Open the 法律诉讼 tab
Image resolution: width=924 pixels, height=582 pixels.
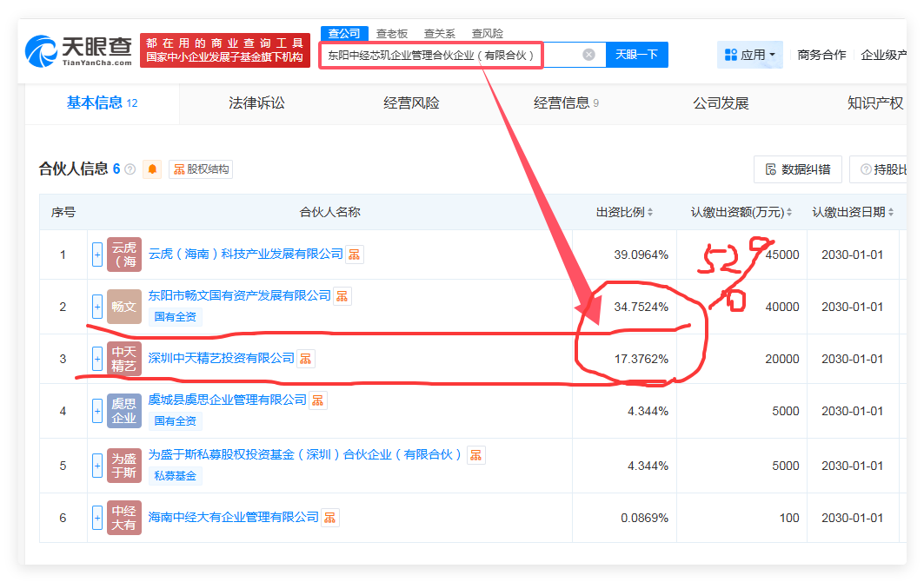pyautogui.click(x=256, y=103)
